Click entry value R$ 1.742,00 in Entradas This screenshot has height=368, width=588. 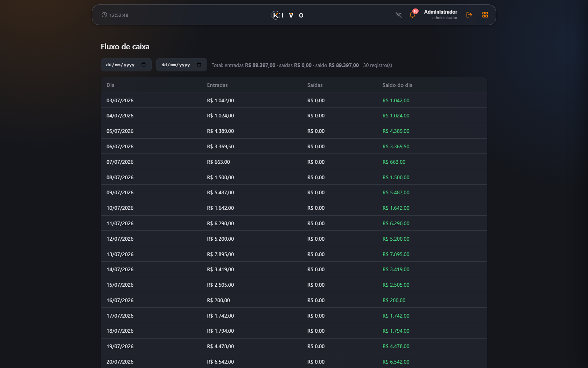point(220,316)
